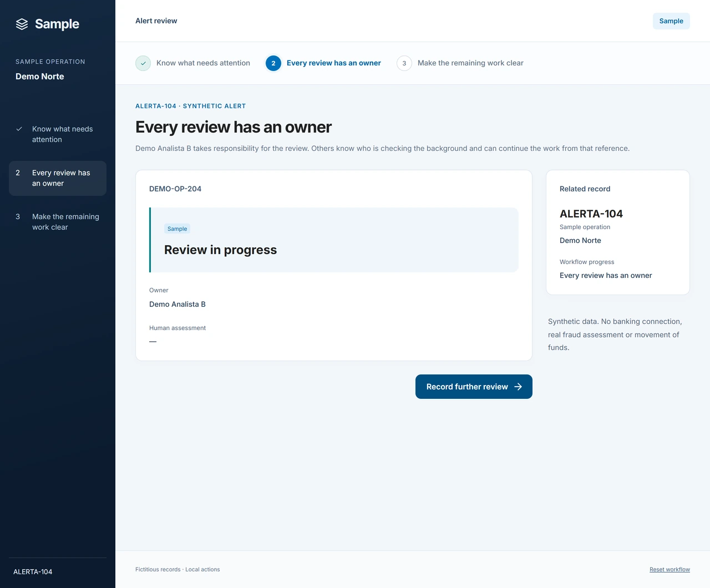
Task: Go to sidebar step Make the remaining work clear
Action: coord(58,222)
